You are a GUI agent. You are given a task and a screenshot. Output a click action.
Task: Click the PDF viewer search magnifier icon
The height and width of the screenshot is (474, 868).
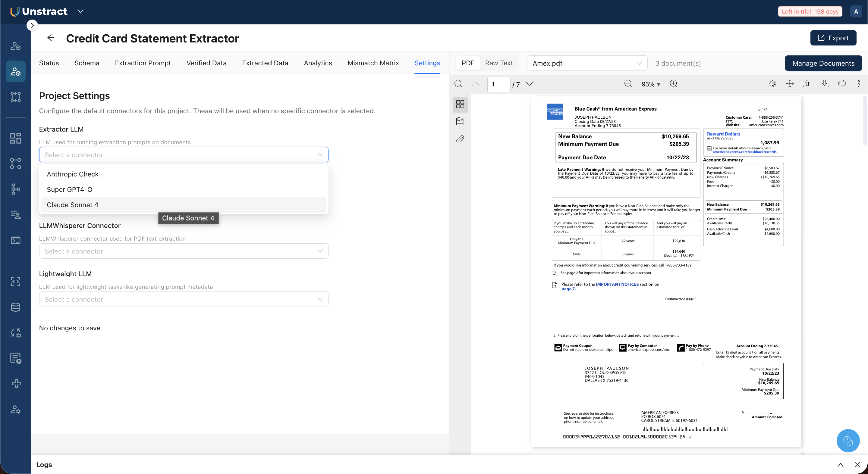tap(458, 84)
